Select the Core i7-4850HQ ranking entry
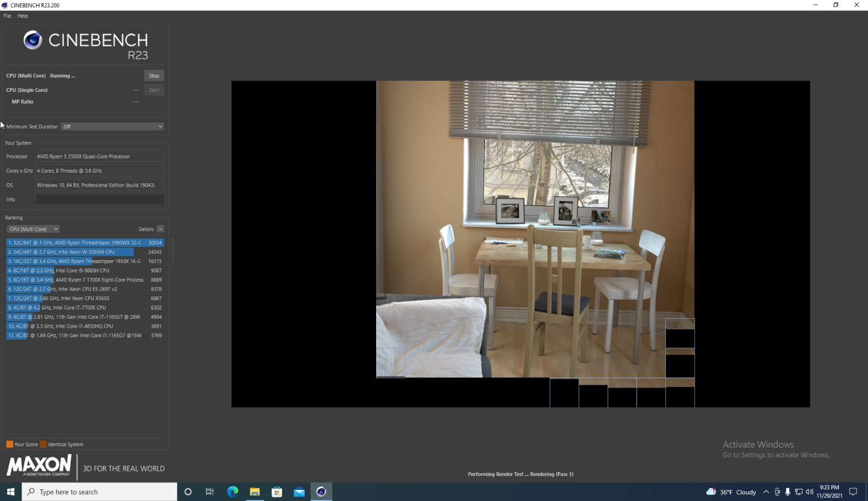 click(85, 326)
